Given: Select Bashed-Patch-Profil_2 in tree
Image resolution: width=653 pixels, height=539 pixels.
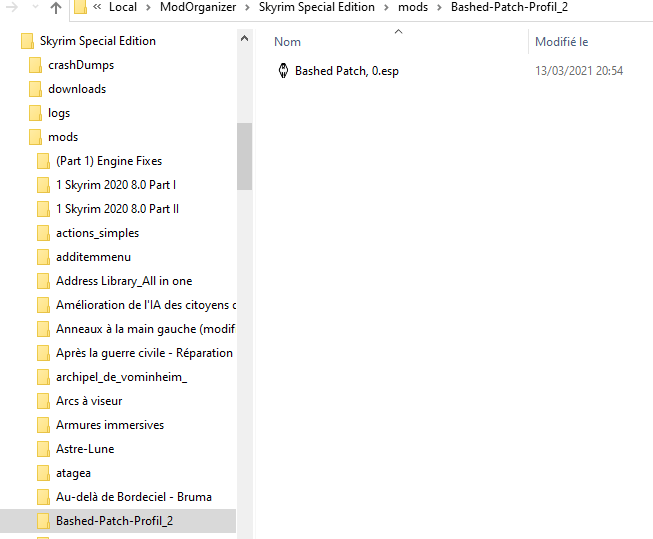Looking at the screenshot, I should coord(115,521).
